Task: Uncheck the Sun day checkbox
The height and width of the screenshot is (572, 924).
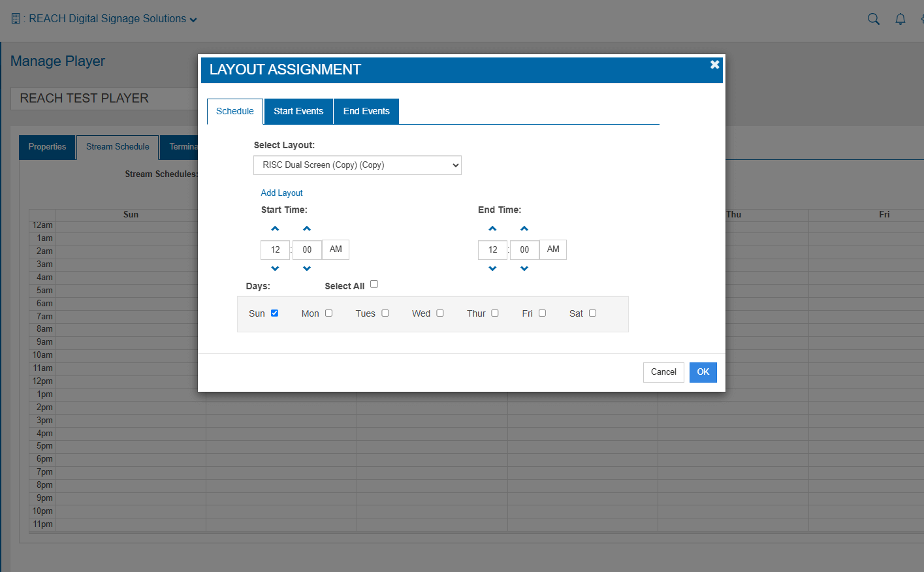Action: pos(275,313)
